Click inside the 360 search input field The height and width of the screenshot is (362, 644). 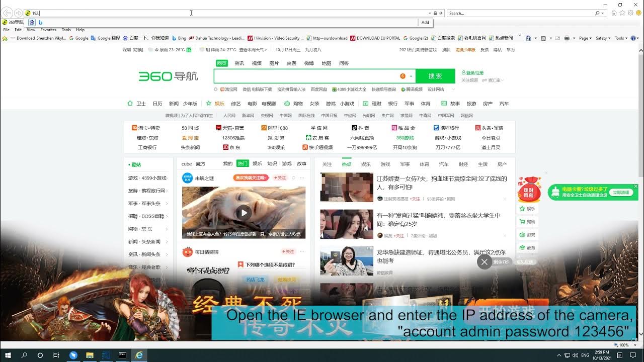(306, 76)
